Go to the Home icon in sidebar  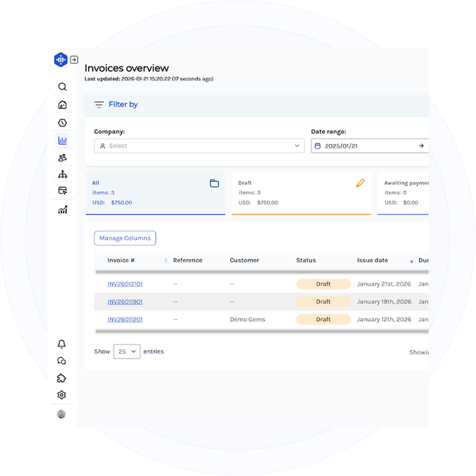coord(62,105)
